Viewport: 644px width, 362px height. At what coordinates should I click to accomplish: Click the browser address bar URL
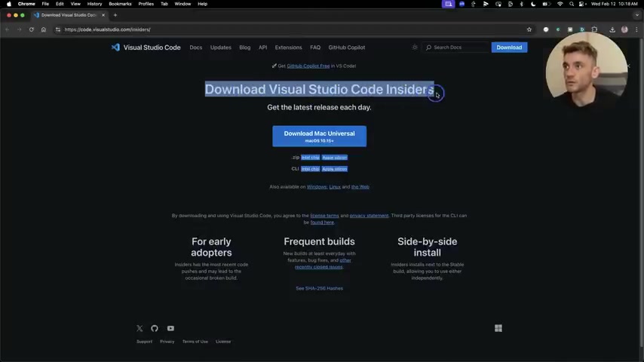108,29
